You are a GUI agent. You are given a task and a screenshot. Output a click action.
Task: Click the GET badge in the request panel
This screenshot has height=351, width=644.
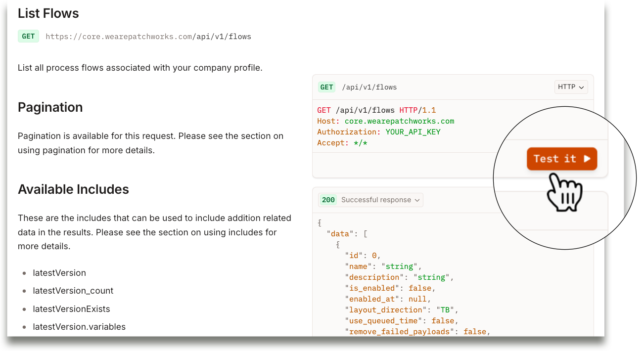326,87
